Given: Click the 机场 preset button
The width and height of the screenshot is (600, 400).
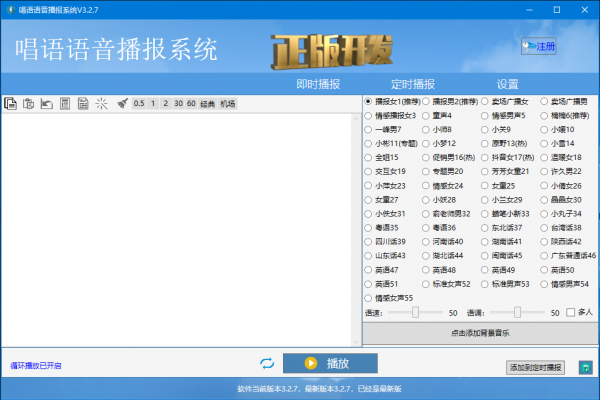Looking at the screenshot, I should point(228,104).
